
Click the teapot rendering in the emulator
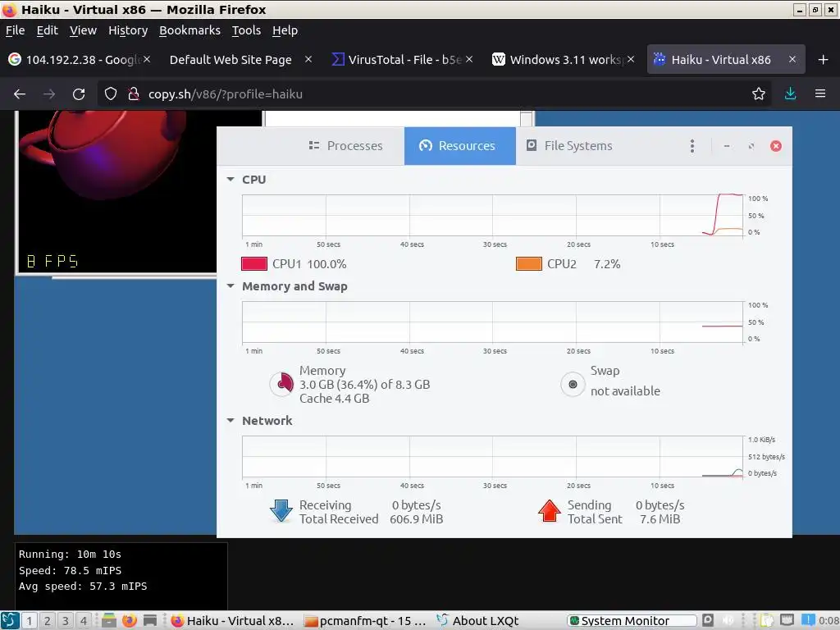107,155
